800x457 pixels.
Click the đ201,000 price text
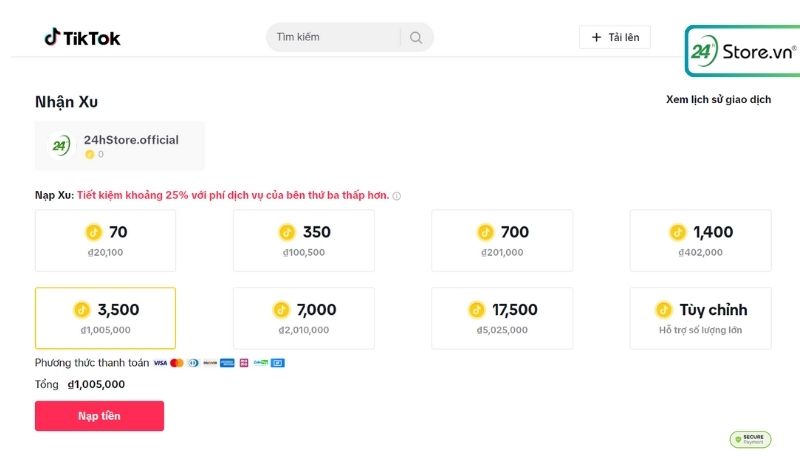[x=502, y=252]
